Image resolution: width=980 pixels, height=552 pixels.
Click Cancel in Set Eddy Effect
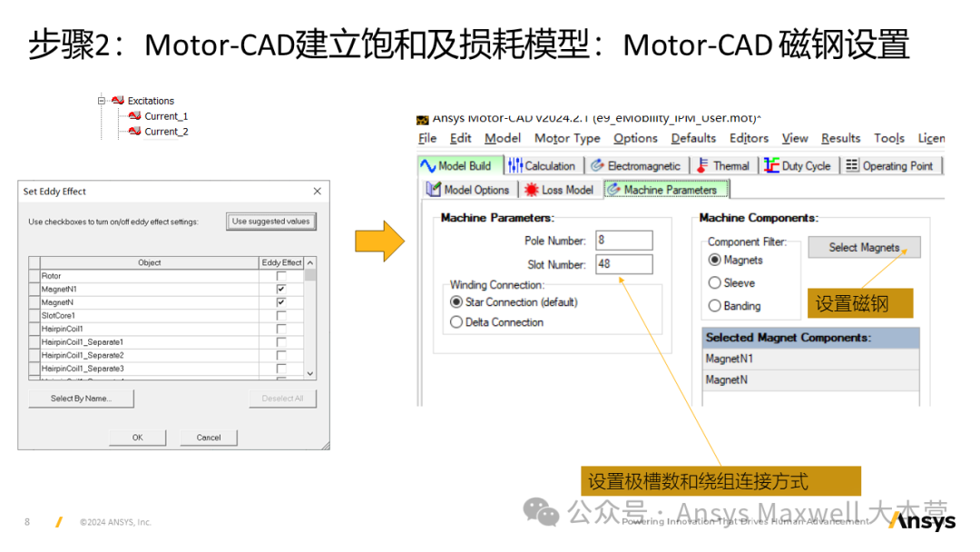tap(209, 438)
